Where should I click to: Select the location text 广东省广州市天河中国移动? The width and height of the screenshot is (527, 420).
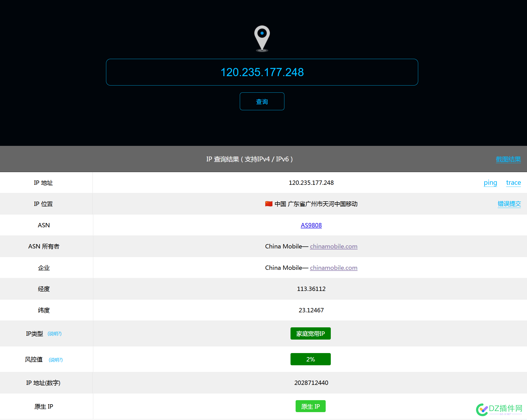point(322,204)
